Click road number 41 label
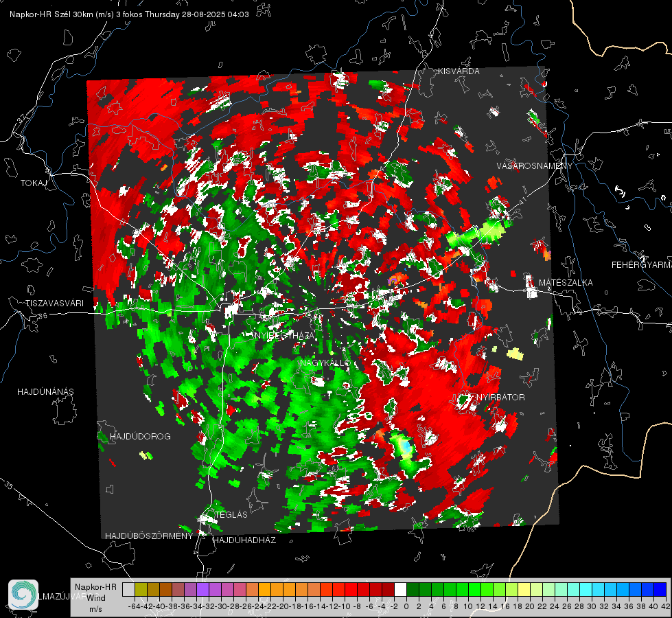The height and width of the screenshot is (618, 672). [x=522, y=201]
